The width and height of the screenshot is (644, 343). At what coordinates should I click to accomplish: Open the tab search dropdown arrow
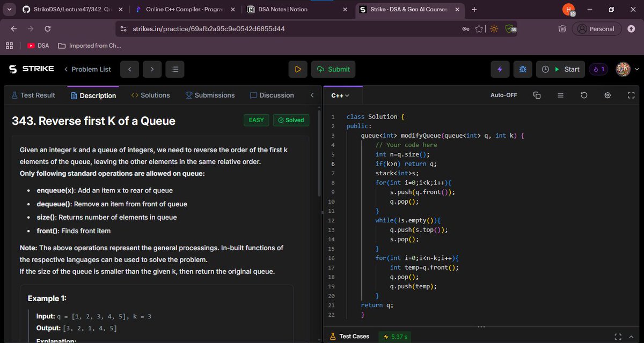click(10, 9)
